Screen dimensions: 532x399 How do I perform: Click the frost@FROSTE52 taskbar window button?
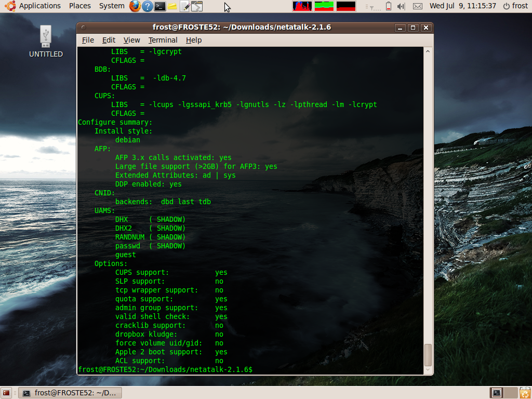[x=70, y=393]
